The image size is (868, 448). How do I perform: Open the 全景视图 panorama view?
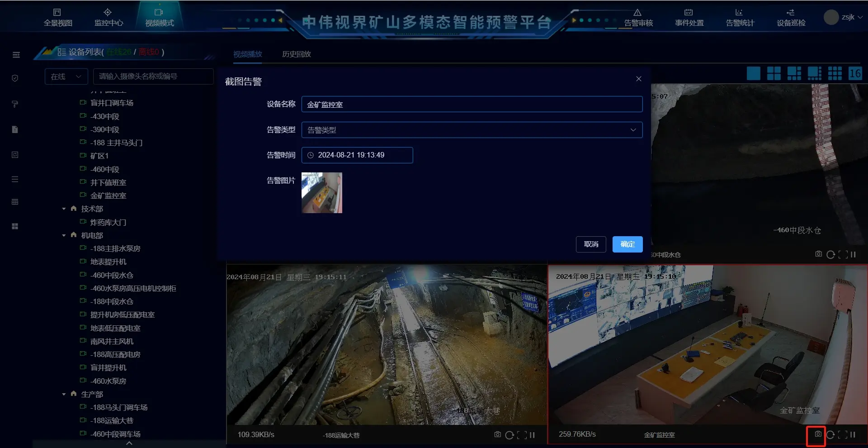57,17
